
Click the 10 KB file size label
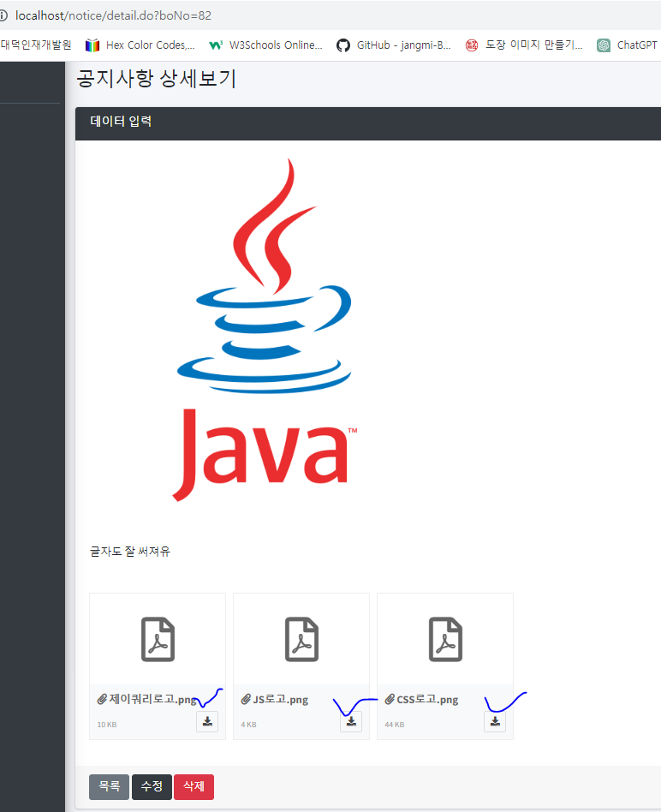pos(107,725)
